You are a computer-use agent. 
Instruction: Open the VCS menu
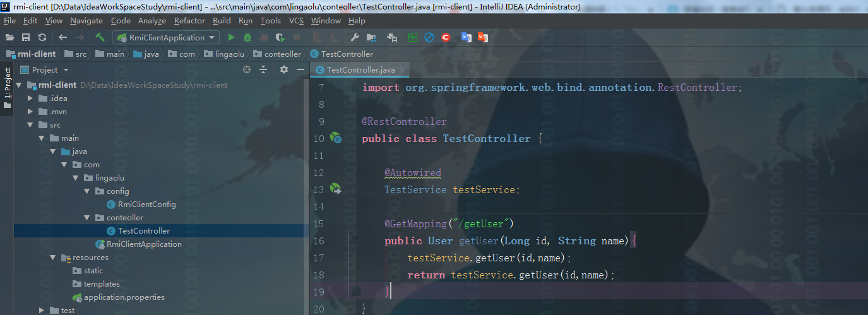(297, 21)
